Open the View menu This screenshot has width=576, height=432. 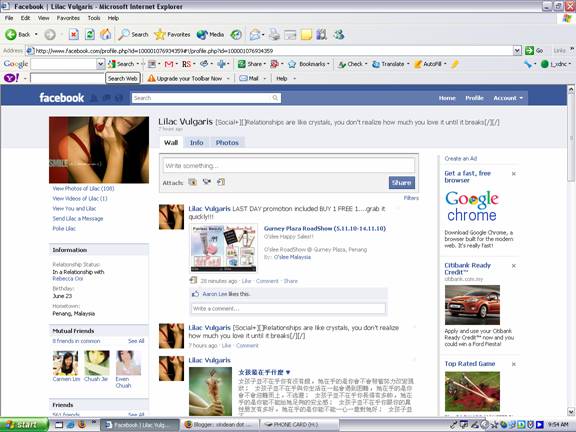[x=43, y=18]
